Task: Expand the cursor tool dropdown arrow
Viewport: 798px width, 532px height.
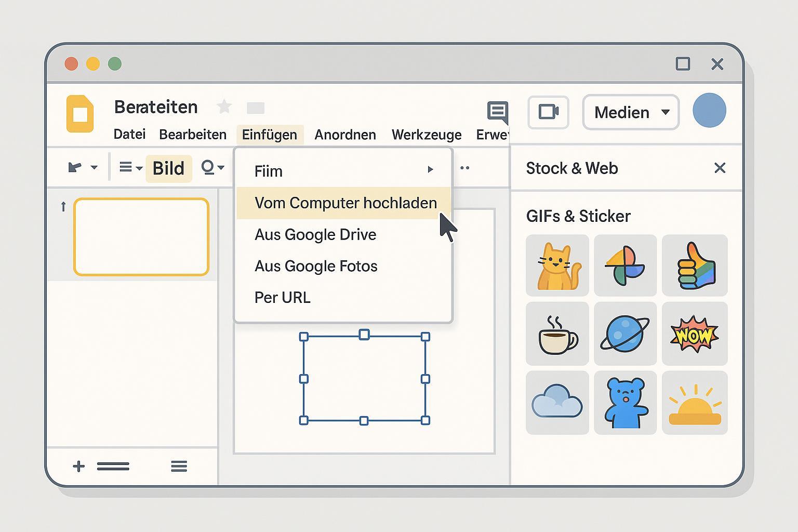Action: (x=94, y=168)
